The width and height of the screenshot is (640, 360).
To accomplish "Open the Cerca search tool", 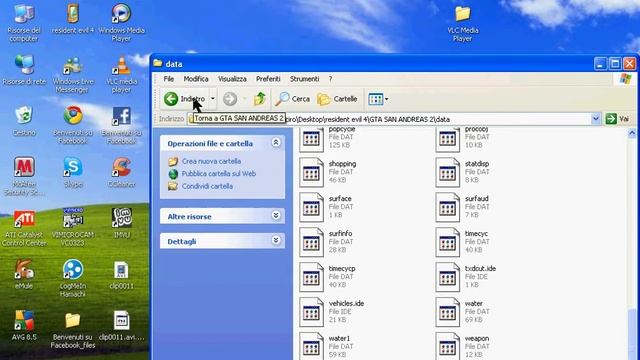I will tap(292, 99).
